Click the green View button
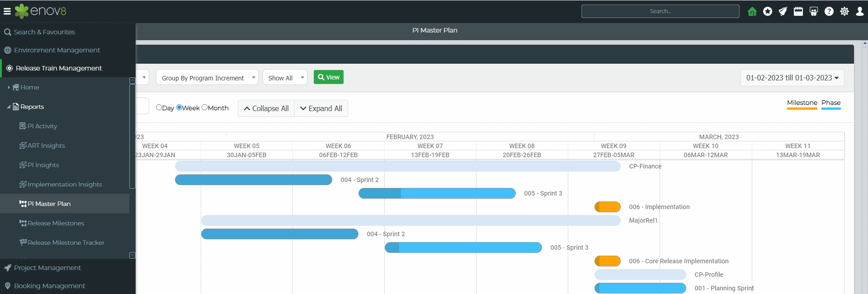This screenshot has height=294, width=868. click(x=329, y=77)
